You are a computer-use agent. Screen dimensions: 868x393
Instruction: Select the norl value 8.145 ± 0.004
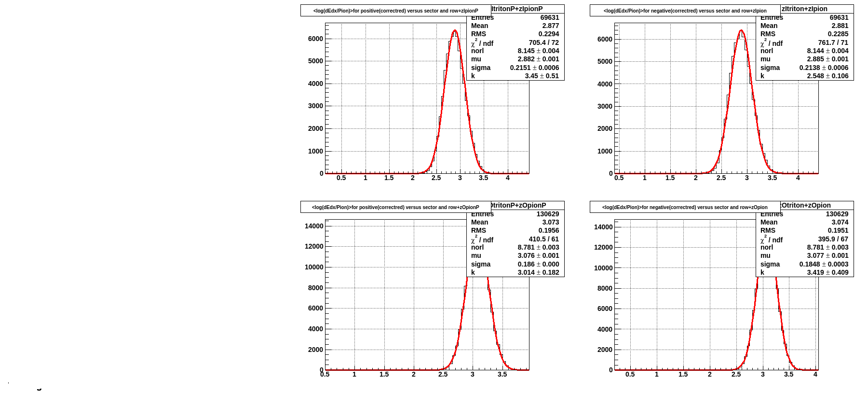pos(539,51)
